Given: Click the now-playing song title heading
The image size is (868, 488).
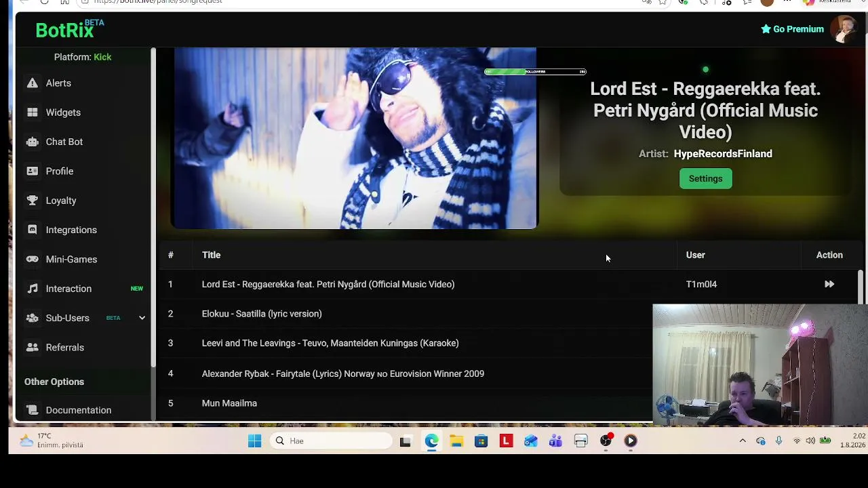Looking at the screenshot, I should (x=705, y=110).
